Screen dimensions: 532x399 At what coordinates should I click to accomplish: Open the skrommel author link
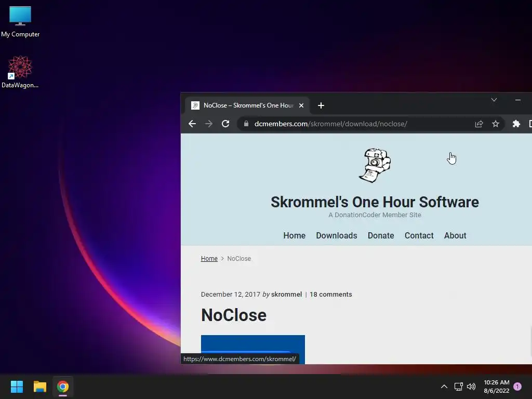pos(286,295)
